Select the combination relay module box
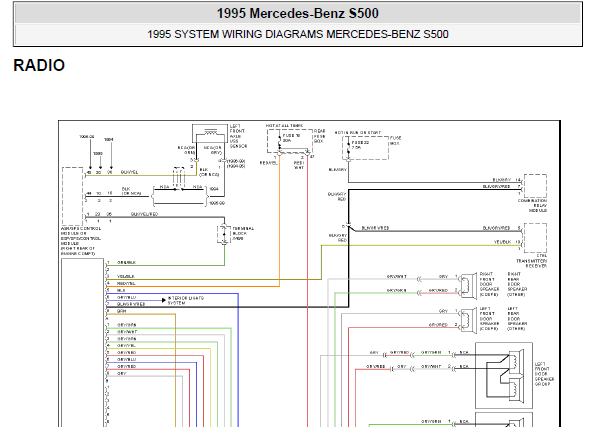 (535, 185)
